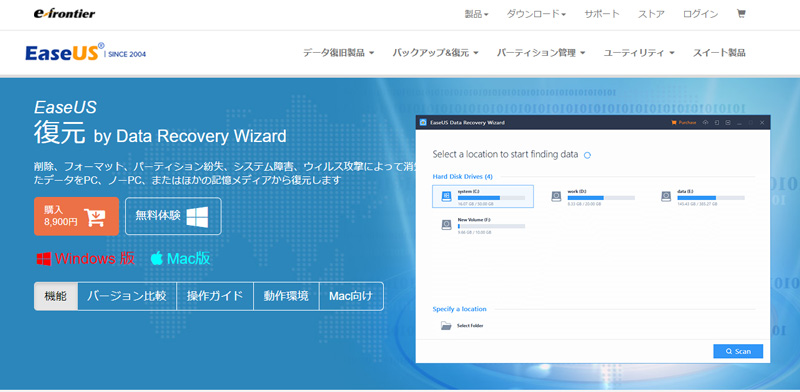The width and height of the screenshot is (800, 392).
Task: Click the Scan button in the app window
Action: 738,351
